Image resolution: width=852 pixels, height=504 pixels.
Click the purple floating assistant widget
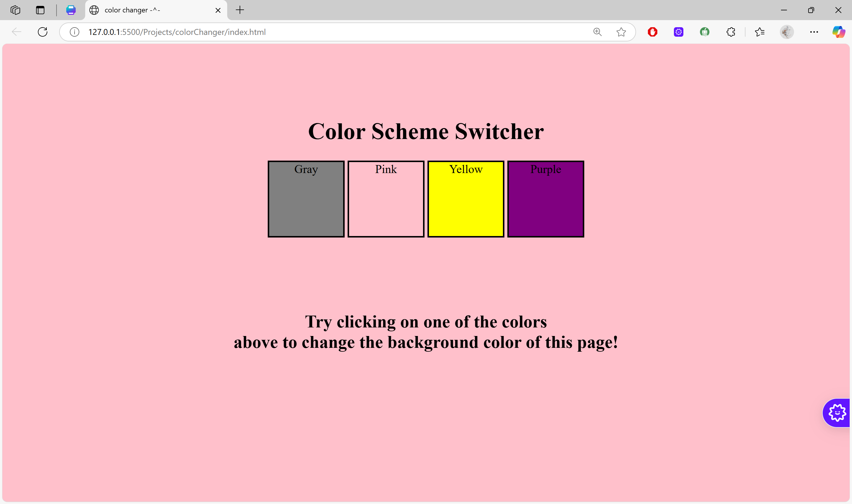pyautogui.click(x=837, y=413)
